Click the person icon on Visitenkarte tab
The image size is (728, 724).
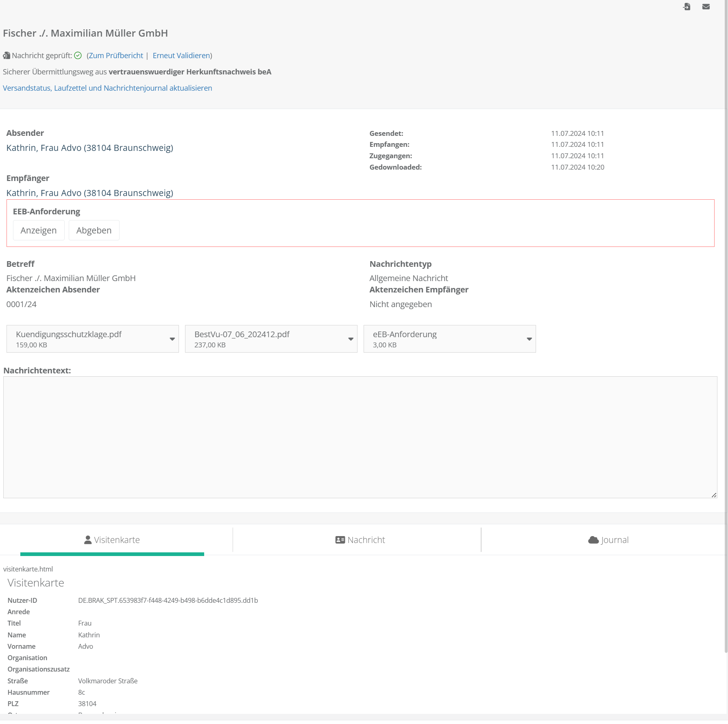[87, 540]
